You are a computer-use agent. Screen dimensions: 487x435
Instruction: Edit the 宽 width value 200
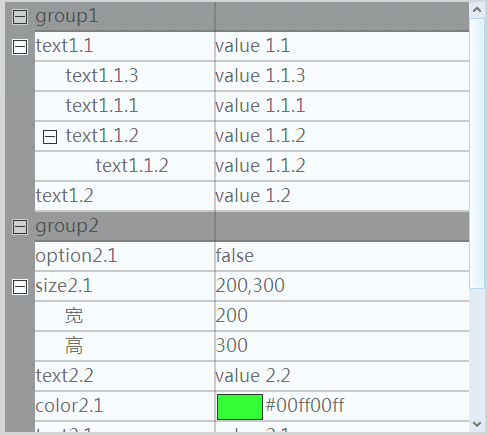pyautogui.click(x=342, y=316)
